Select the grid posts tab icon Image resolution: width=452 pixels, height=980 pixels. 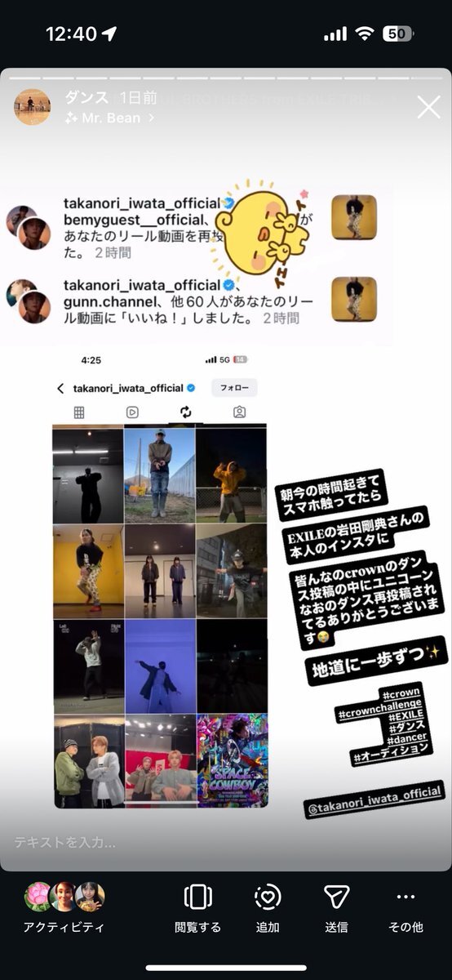point(79,412)
